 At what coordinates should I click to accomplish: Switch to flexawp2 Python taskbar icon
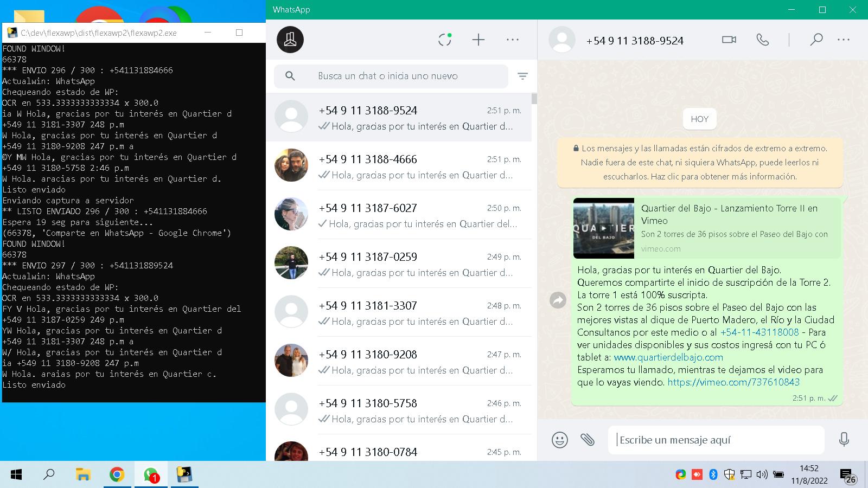click(x=184, y=475)
